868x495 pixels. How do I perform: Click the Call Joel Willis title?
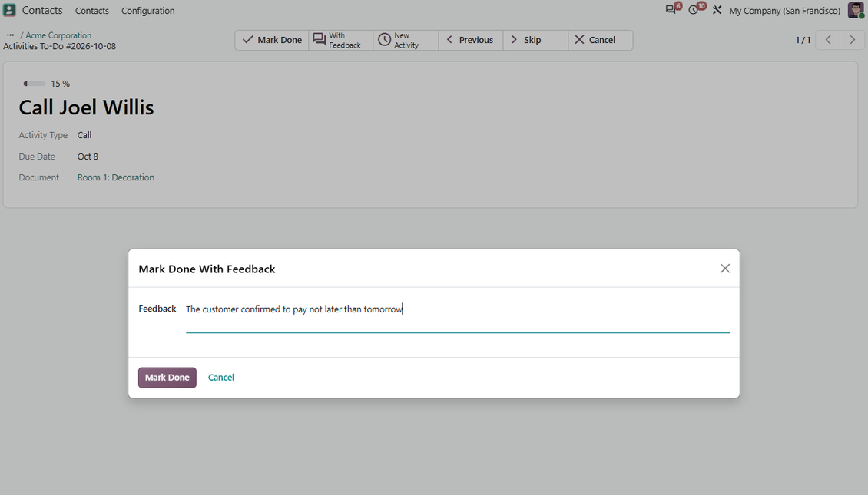[x=86, y=107]
